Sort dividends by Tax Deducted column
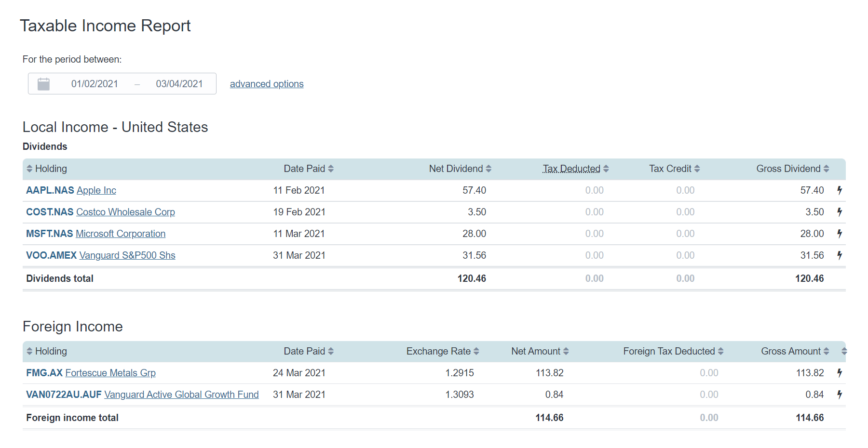The image size is (868, 448). pyautogui.click(x=576, y=169)
